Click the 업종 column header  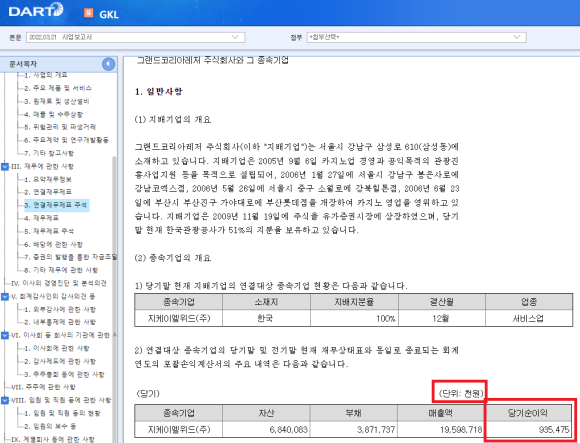pos(529,302)
